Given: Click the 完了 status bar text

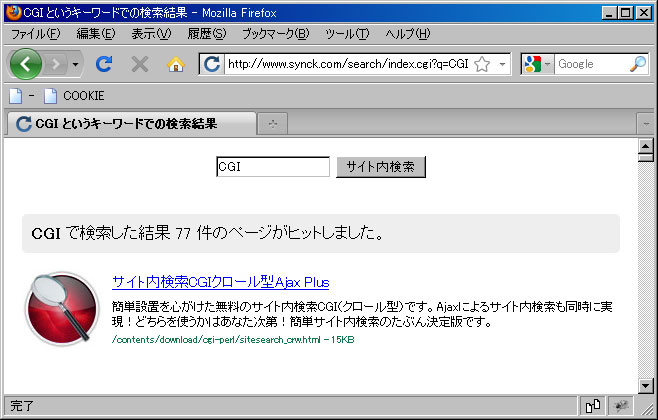Looking at the screenshot, I should pos(22,406).
